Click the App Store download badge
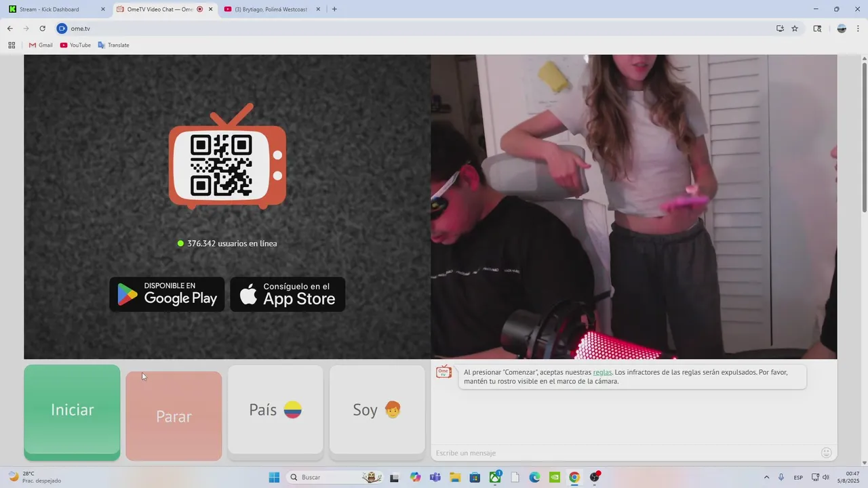868x488 pixels. coord(288,294)
